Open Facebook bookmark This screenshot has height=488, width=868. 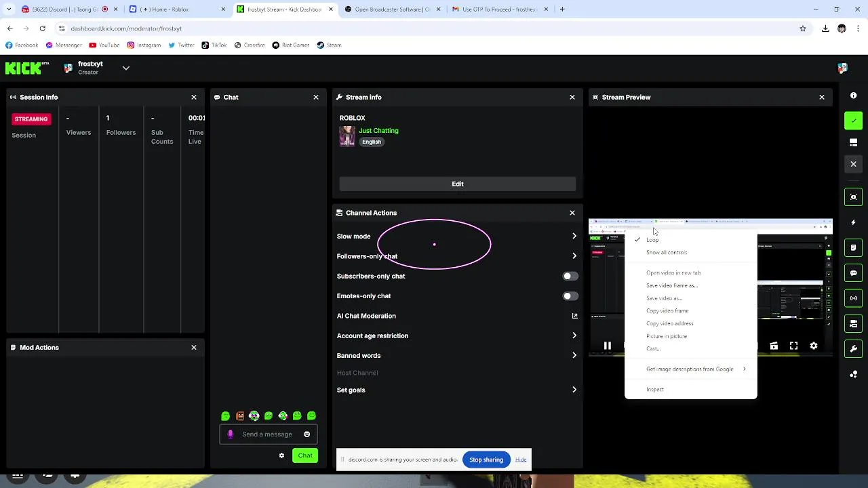(22, 45)
